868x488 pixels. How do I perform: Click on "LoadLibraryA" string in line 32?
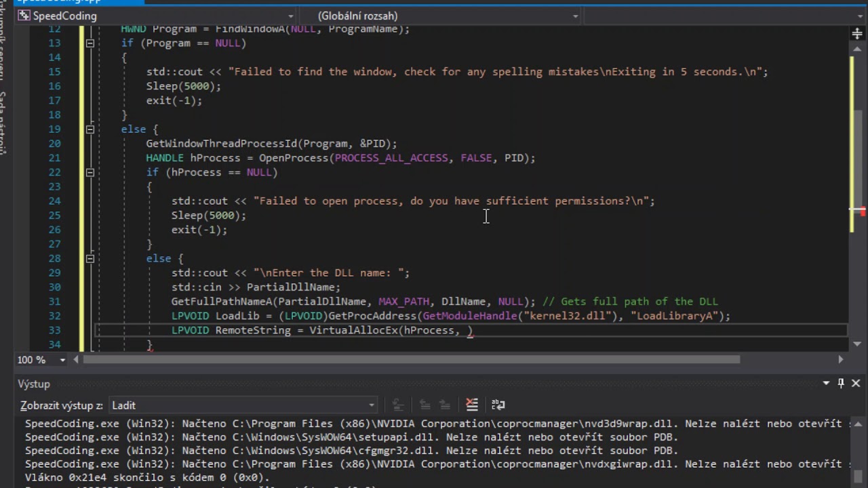click(675, 316)
